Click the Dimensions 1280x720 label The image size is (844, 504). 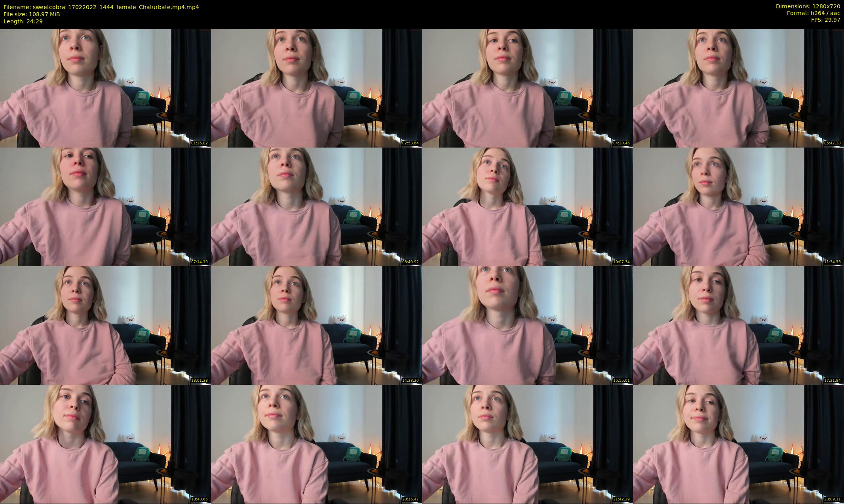[808, 6]
